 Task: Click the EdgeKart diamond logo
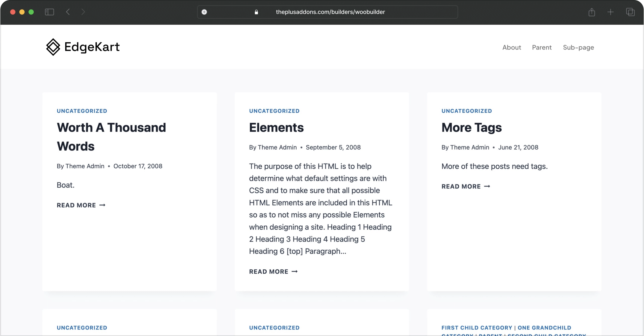(53, 47)
